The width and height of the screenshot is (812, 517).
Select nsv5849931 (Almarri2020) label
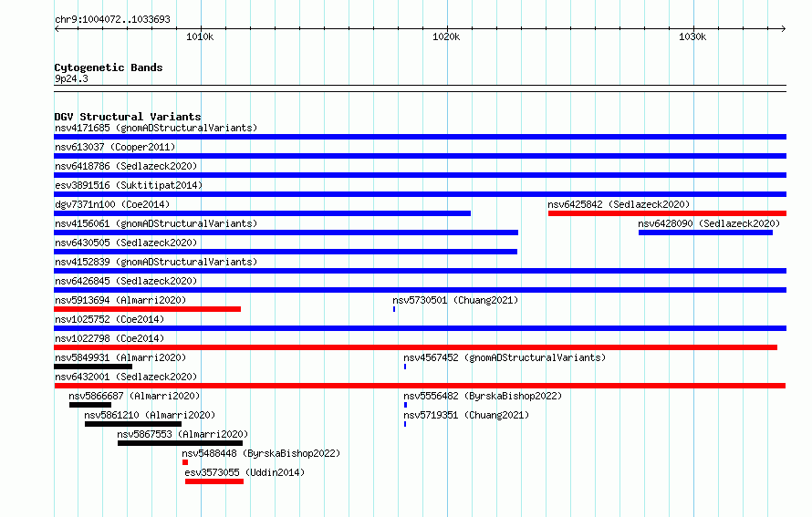click(120, 357)
